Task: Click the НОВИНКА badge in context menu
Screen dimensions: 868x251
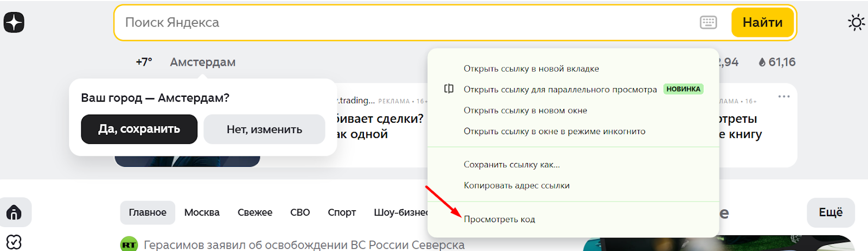Action: point(684,89)
